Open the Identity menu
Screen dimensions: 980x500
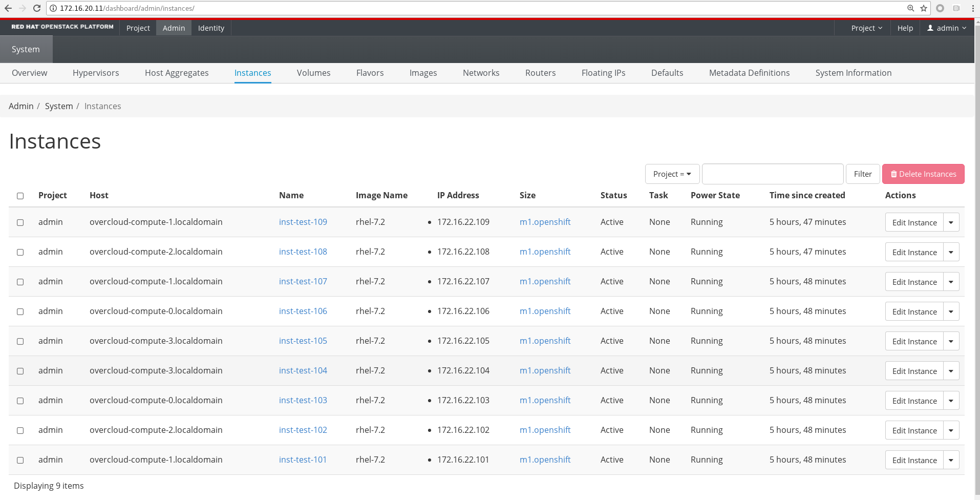coord(211,28)
